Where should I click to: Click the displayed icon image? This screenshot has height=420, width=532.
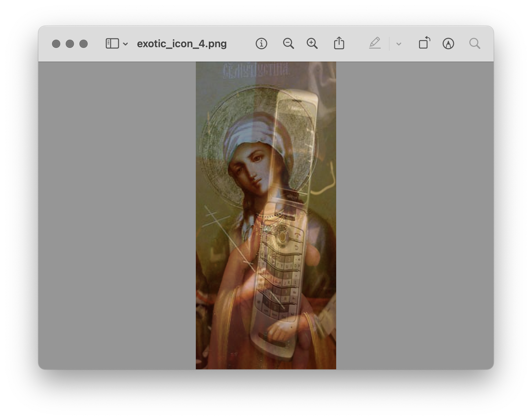266,215
